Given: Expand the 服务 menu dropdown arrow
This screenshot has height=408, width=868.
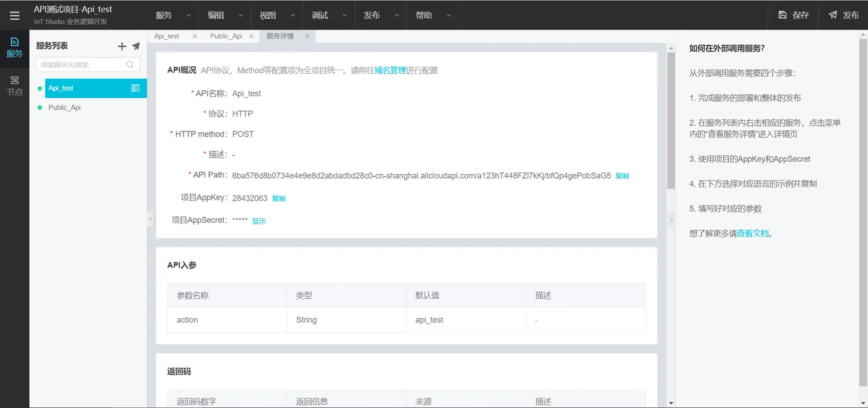Looking at the screenshot, I should tap(189, 16).
